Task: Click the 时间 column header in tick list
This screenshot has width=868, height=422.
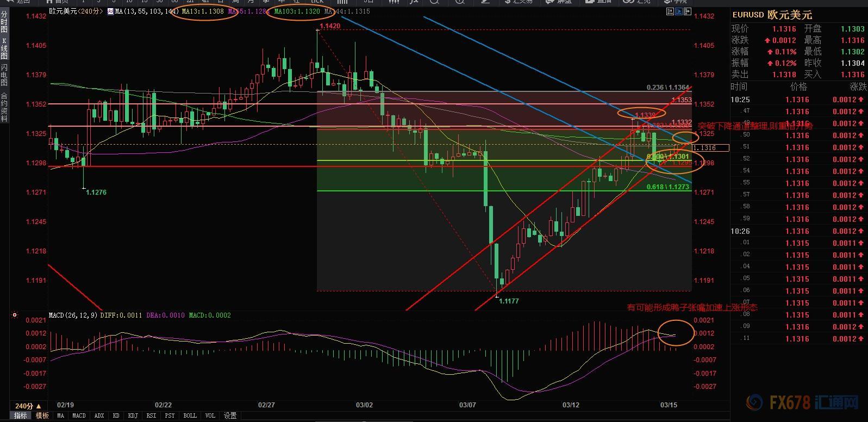Action: tap(739, 86)
